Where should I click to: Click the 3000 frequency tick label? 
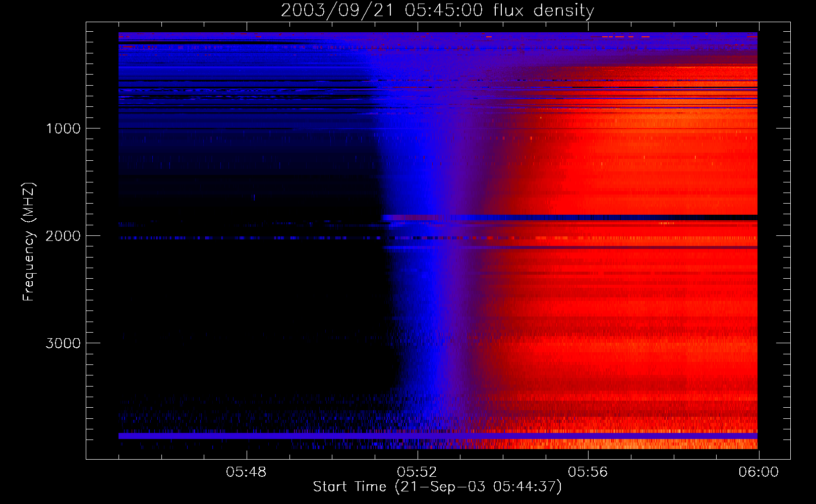point(63,343)
